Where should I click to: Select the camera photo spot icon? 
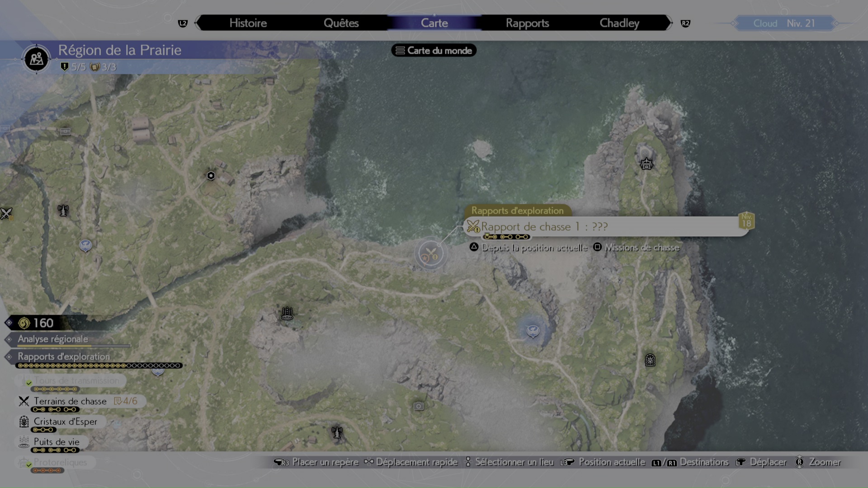click(x=419, y=406)
